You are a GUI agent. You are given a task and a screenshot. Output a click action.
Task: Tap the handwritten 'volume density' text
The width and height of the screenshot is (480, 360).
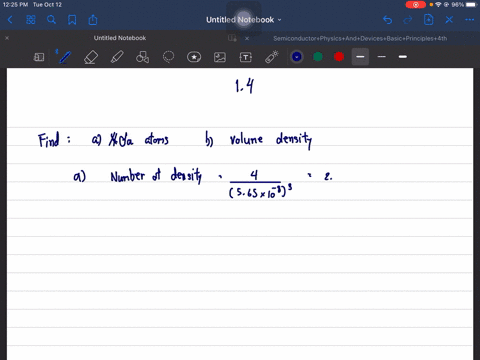point(271,140)
